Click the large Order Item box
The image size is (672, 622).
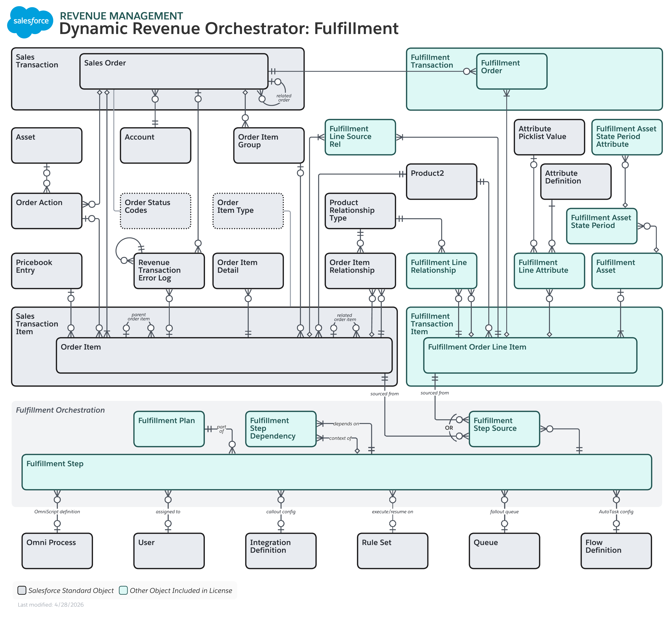tap(224, 355)
